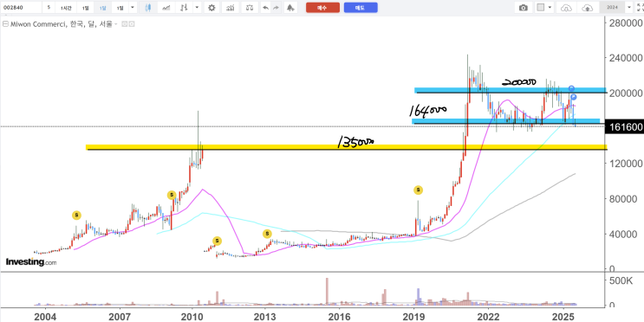Click the 280000 price axis label

pyautogui.click(x=626, y=23)
